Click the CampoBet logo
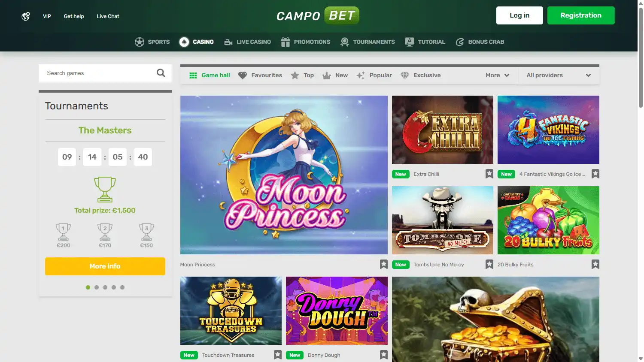 pos(318,16)
